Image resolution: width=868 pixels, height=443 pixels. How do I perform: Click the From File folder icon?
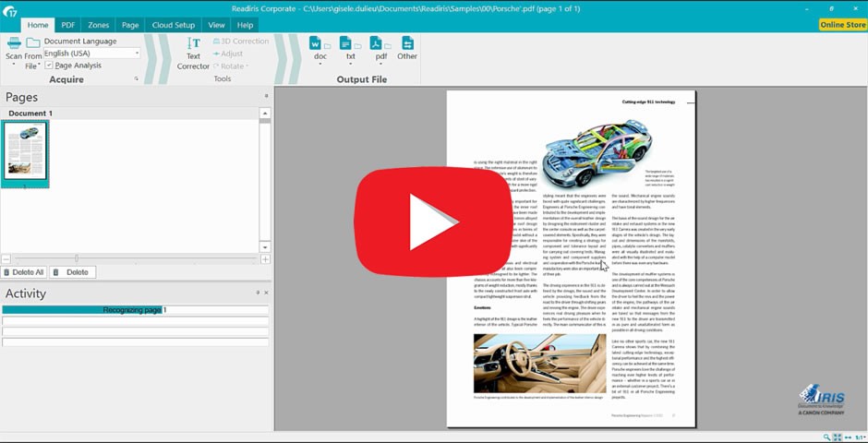click(33, 42)
